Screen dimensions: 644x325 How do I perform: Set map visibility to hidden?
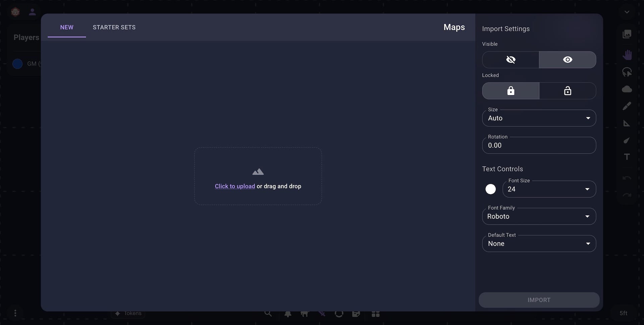click(x=511, y=60)
